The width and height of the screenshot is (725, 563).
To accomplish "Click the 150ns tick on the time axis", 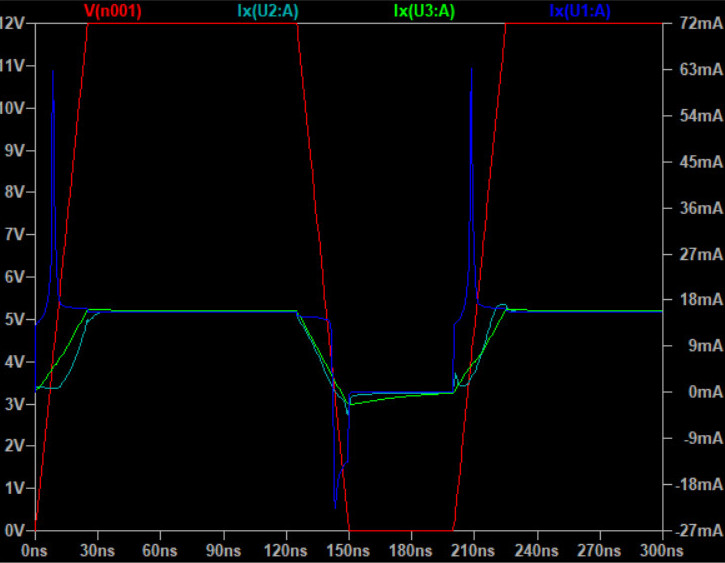I will 349,550.
